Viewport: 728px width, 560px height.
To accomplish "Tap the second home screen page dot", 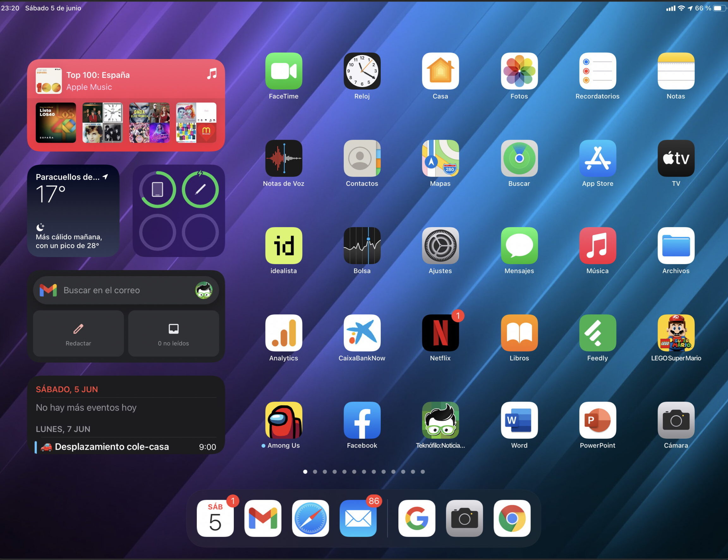I will click(315, 472).
